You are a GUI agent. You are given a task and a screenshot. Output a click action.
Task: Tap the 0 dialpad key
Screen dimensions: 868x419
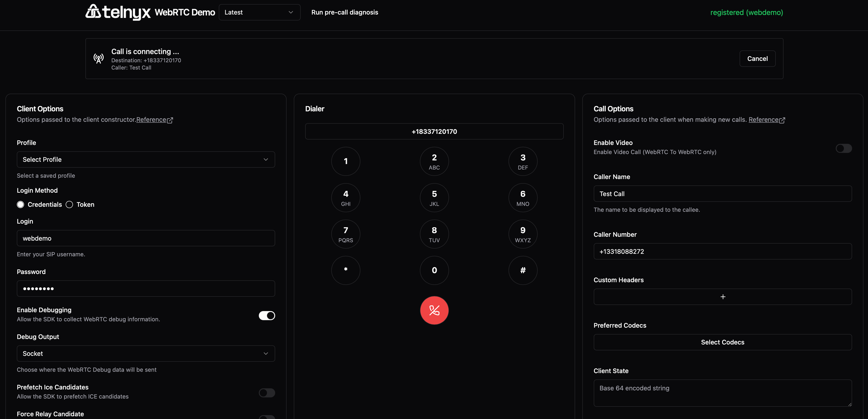(x=434, y=270)
